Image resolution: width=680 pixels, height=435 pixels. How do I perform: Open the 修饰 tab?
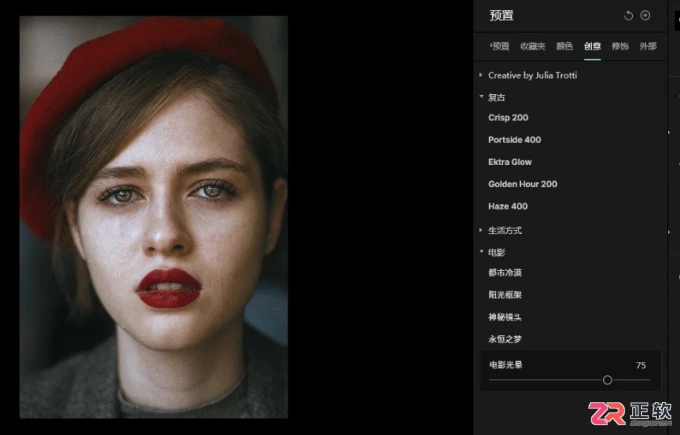click(x=620, y=46)
